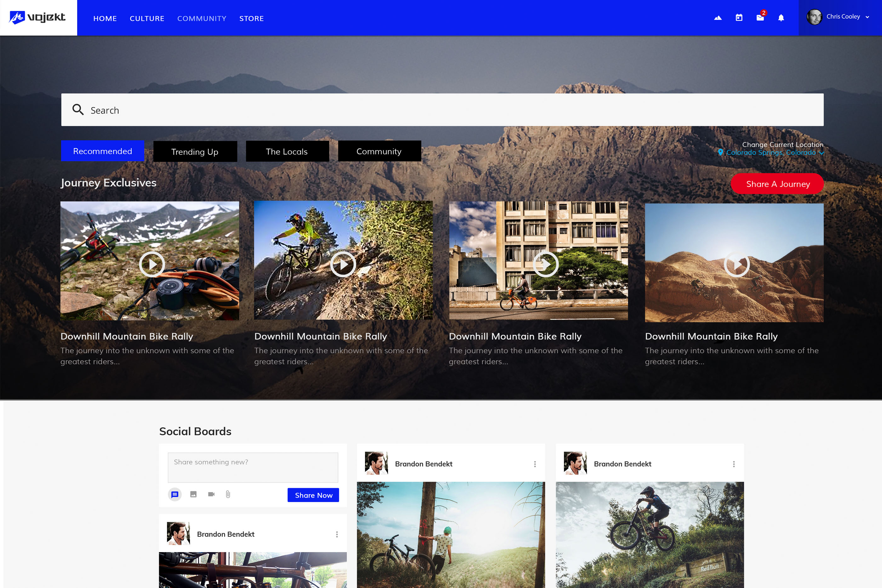Switch to Trending Up tab

click(195, 151)
